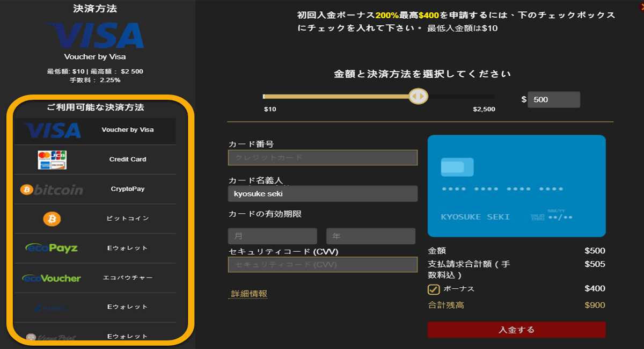Click the amount slider handle
The height and width of the screenshot is (349, 644).
(x=418, y=97)
